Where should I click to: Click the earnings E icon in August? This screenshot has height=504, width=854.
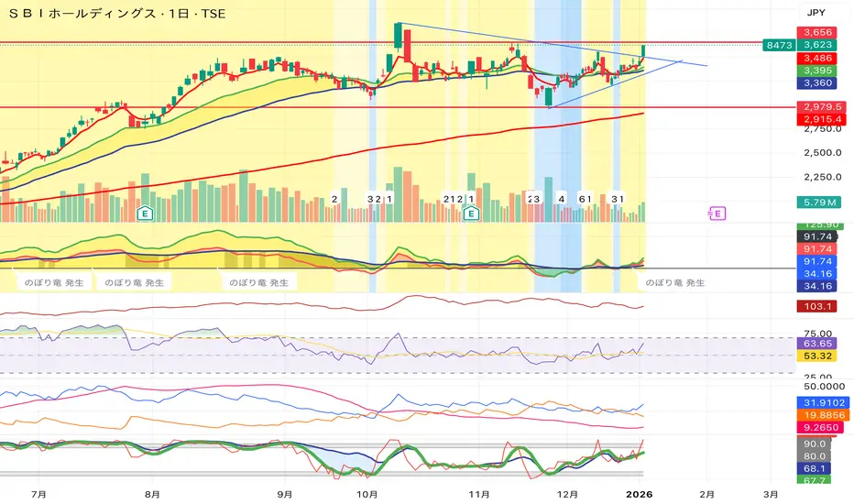(x=145, y=214)
